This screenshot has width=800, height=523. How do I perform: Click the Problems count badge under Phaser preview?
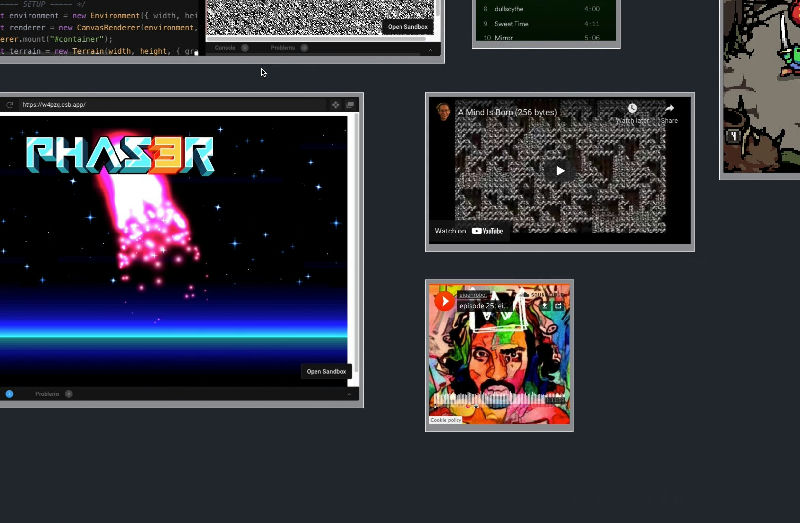tap(68, 394)
